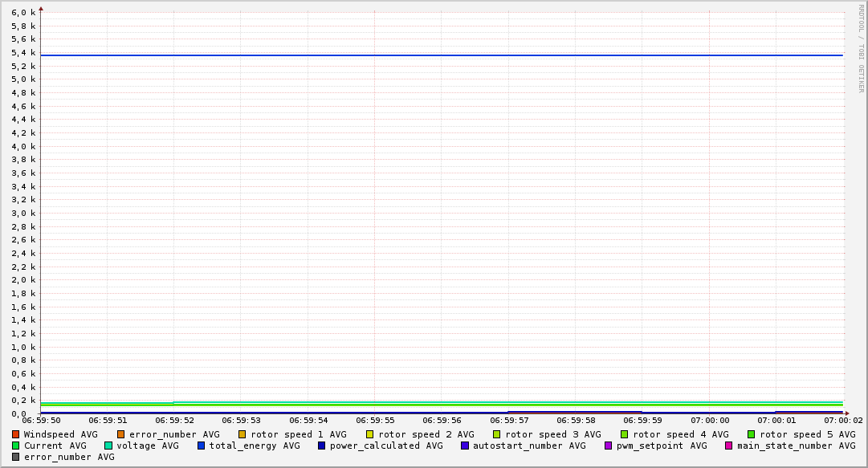This screenshot has height=468, width=868.
Task: Click the power_calculated AVG legend label
Action: (385, 446)
